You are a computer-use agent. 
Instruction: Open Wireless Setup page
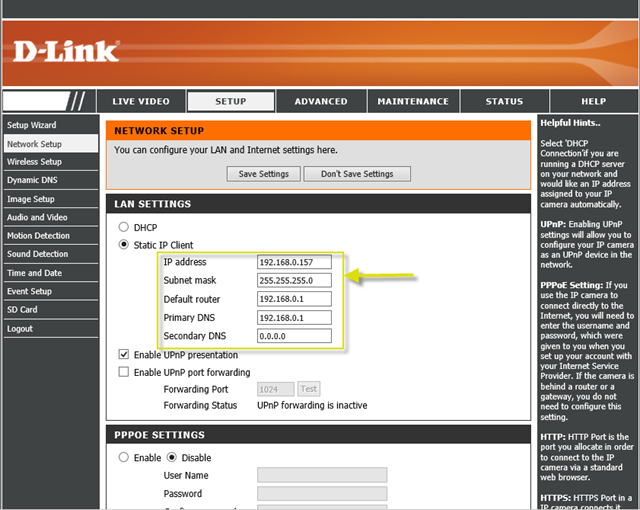point(51,162)
